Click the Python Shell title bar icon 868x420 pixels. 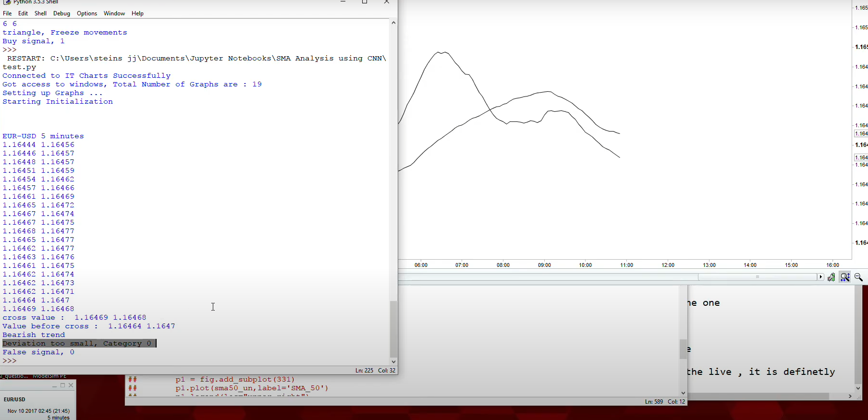[x=7, y=2]
